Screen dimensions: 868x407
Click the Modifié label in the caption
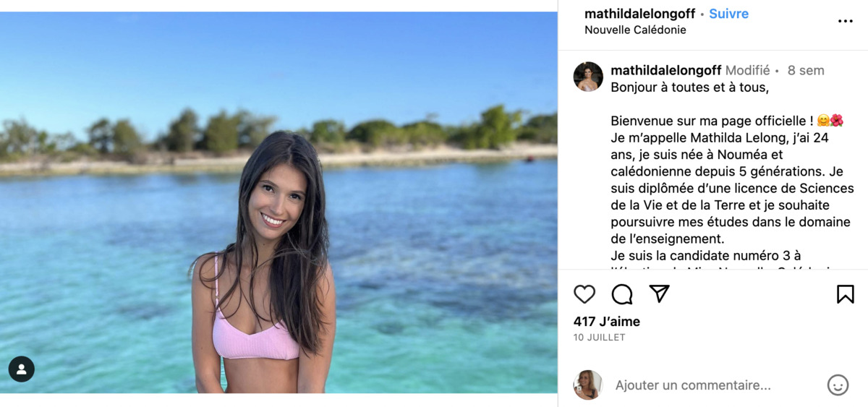pos(747,70)
